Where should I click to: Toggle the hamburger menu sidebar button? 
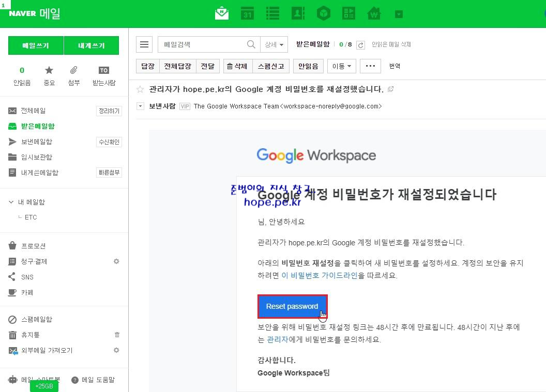[144, 44]
